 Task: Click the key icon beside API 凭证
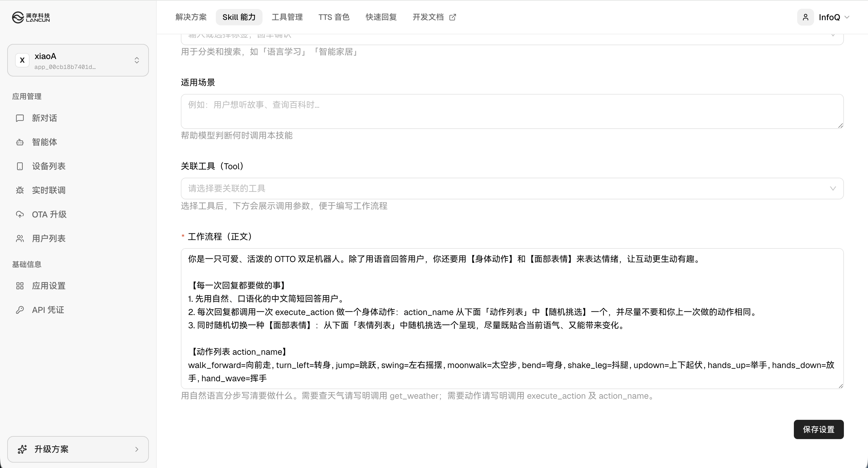(x=20, y=310)
